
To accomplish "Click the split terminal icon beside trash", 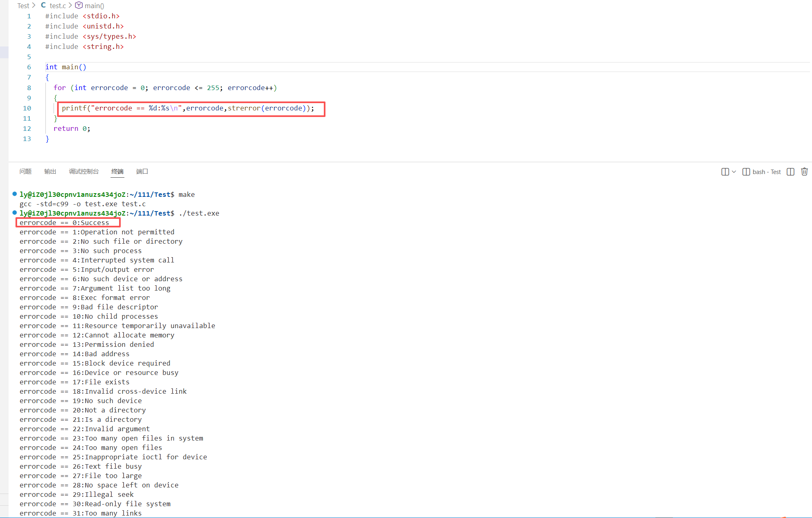I will coord(790,172).
